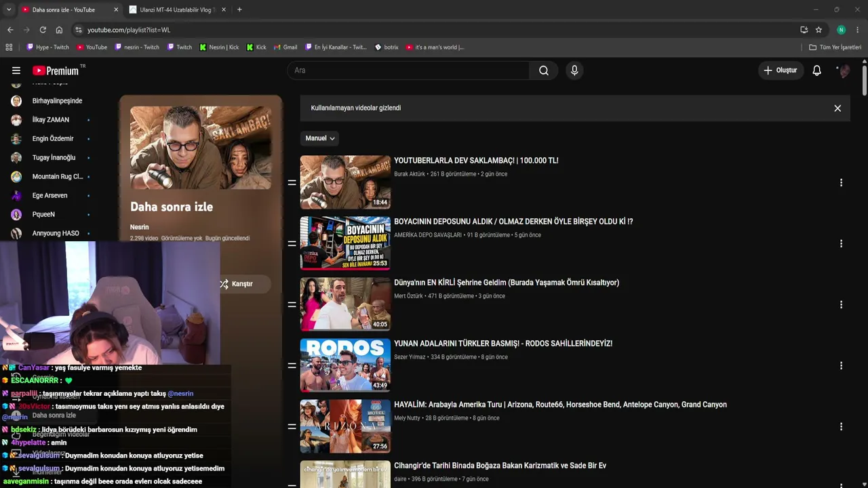The width and height of the screenshot is (868, 488).
Task: Open options for HAYALİM Arabayla Amerika Turu video
Action: [x=841, y=426]
